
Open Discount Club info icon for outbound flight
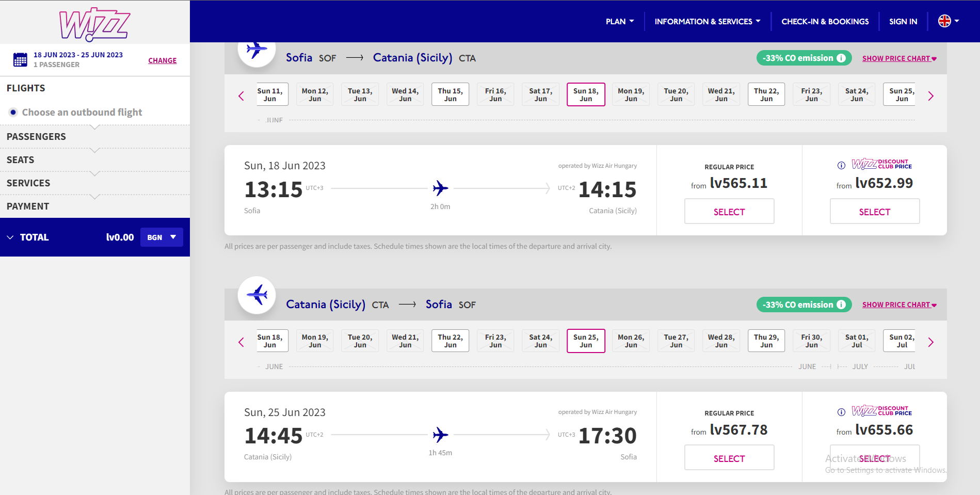click(x=841, y=165)
